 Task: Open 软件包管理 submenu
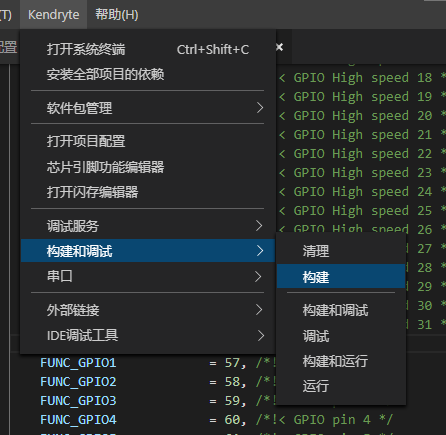148,108
